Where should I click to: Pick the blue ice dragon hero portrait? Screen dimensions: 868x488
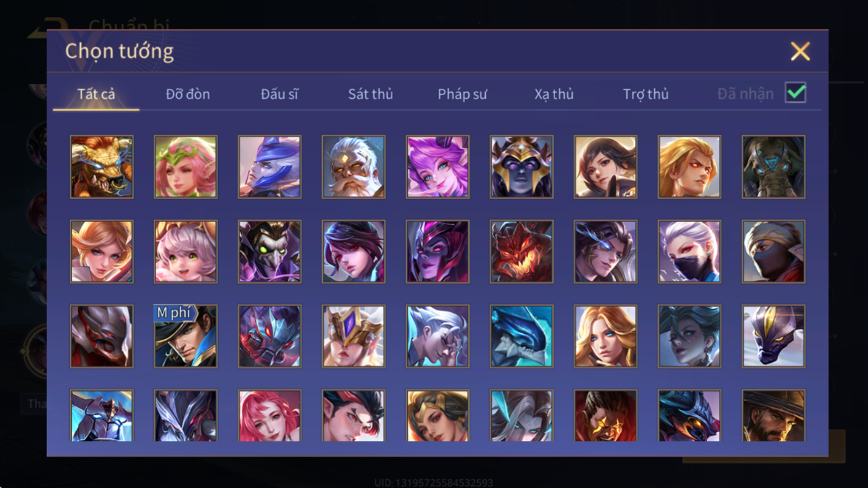pos(521,337)
